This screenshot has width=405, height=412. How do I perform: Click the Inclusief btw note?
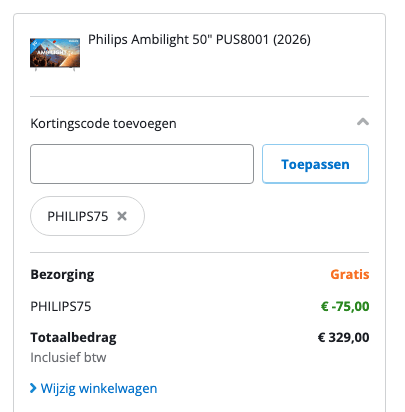pos(68,358)
